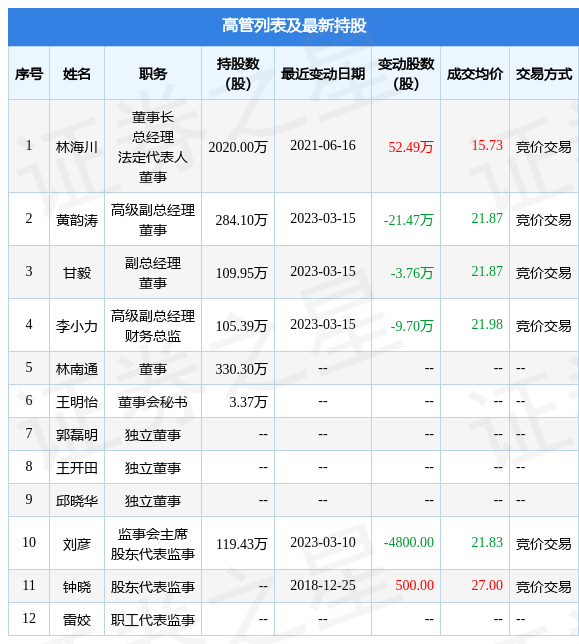Select the 姓名 column header
Screen dimensions: 579x644
click(77, 74)
